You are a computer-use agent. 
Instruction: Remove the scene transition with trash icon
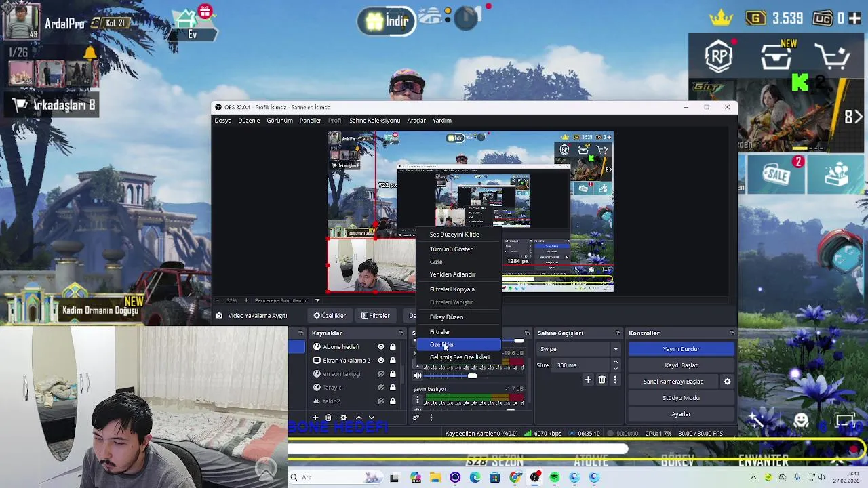click(601, 380)
